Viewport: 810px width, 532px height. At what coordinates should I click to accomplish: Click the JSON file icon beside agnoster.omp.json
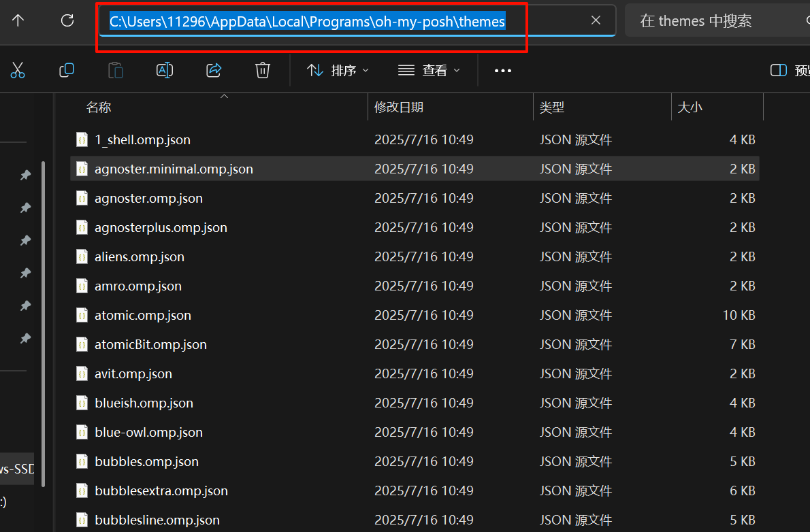pyautogui.click(x=82, y=199)
